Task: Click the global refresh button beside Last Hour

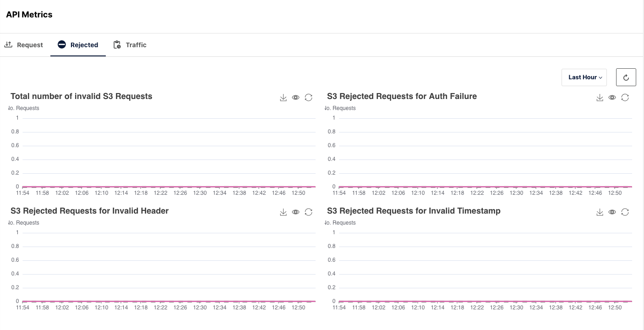Action: pos(626,77)
